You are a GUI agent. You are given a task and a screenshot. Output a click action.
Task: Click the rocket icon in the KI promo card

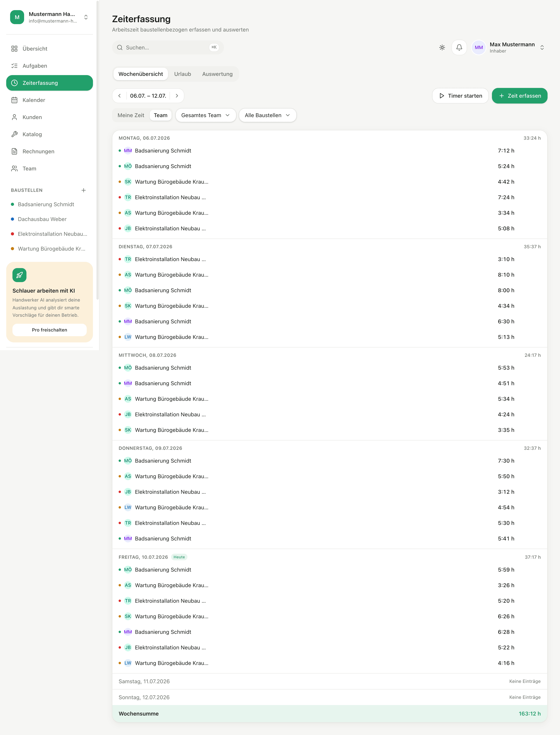coord(19,275)
